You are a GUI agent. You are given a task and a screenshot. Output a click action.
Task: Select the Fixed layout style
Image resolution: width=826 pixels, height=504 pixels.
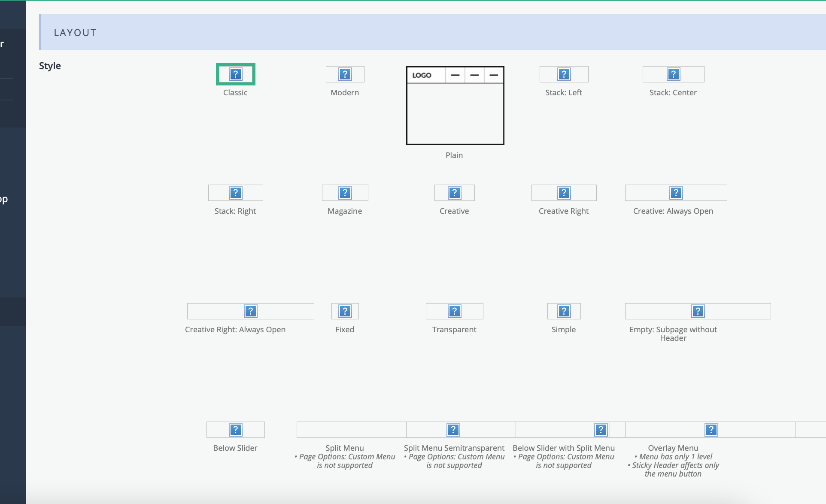[345, 311]
